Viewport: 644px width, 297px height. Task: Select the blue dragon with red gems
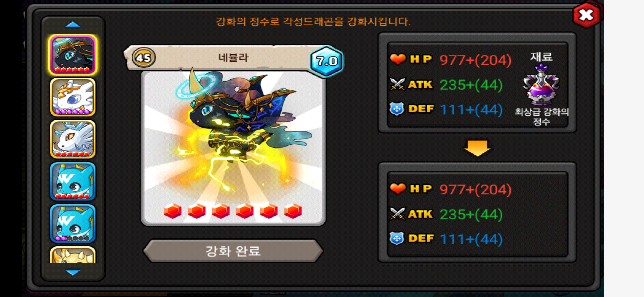73,181
